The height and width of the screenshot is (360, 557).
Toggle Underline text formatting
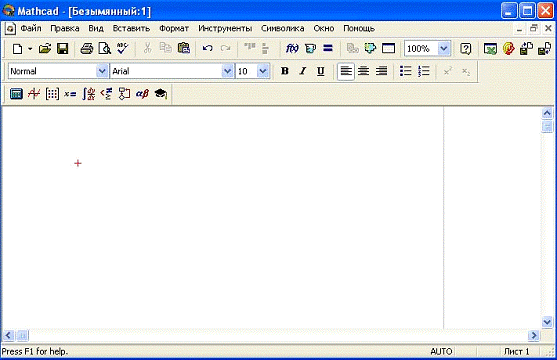click(320, 71)
